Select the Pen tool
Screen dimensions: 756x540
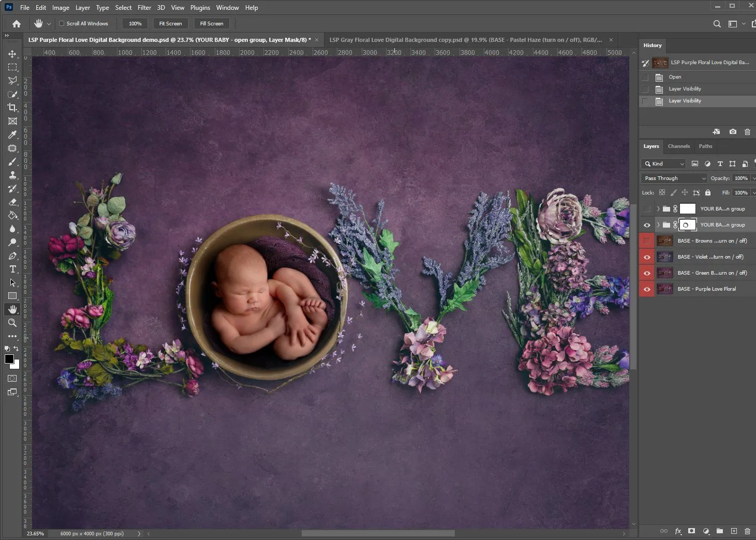12,256
